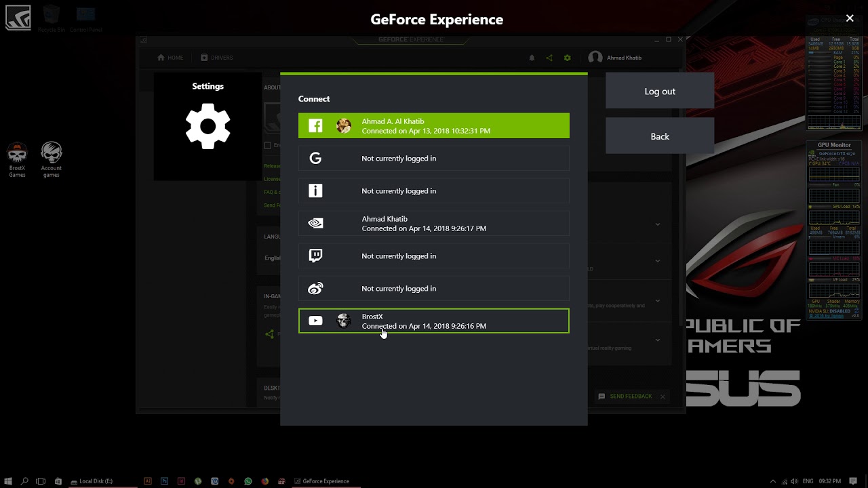The image size is (868, 488).
Task: Launch Adobe InDesign from taskbar
Action: (x=181, y=481)
